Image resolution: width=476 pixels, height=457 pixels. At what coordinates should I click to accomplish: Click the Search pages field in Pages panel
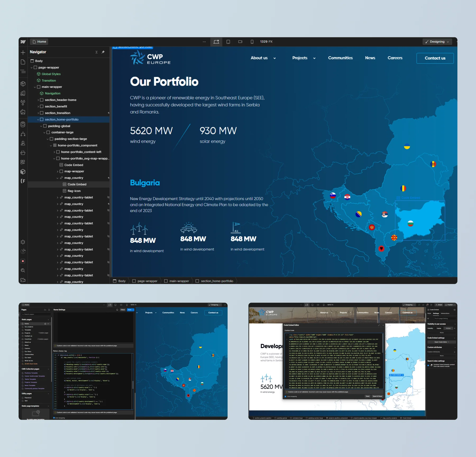36,314
